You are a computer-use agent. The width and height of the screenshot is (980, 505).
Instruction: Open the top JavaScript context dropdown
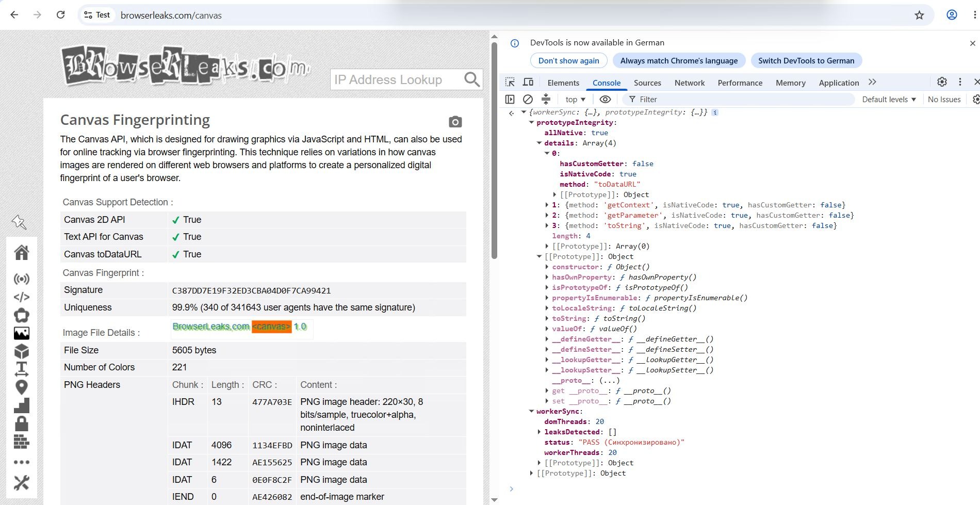point(575,99)
